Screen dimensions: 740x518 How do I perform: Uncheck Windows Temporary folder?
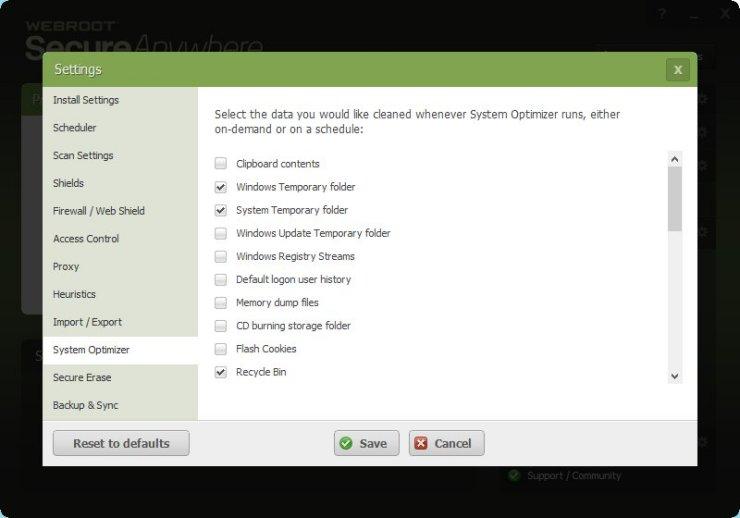pyautogui.click(x=220, y=187)
